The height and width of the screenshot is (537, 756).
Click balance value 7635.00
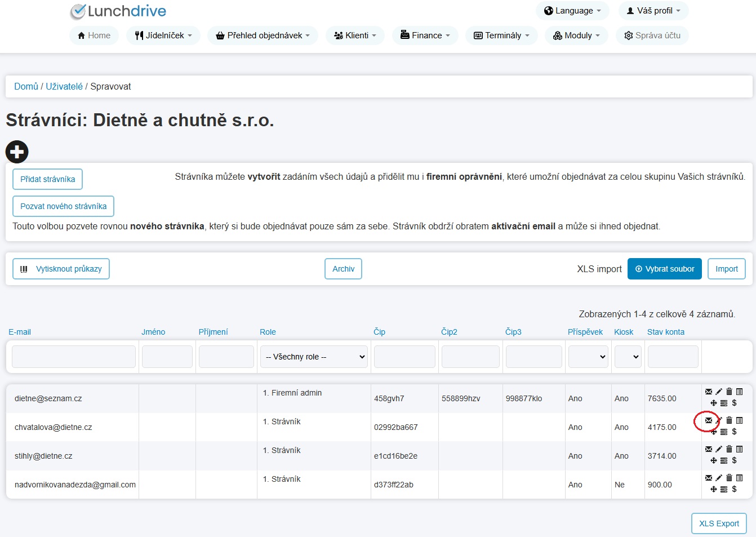[x=662, y=398]
